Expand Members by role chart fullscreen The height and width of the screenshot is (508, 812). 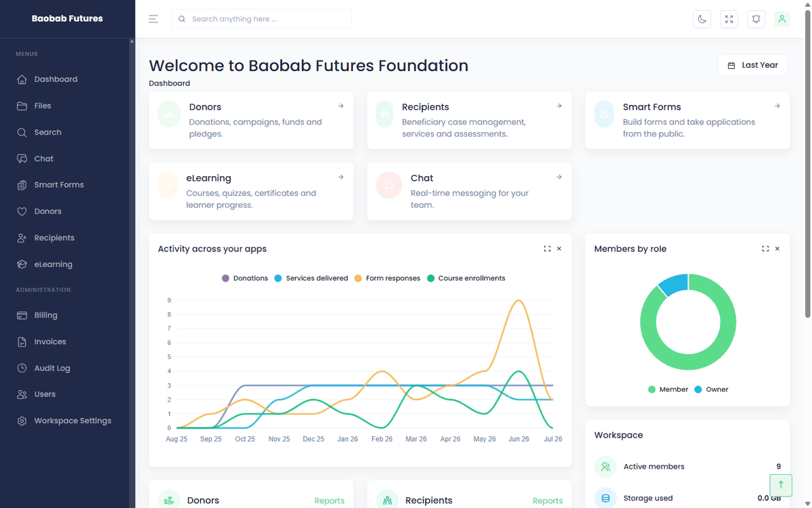click(x=765, y=249)
